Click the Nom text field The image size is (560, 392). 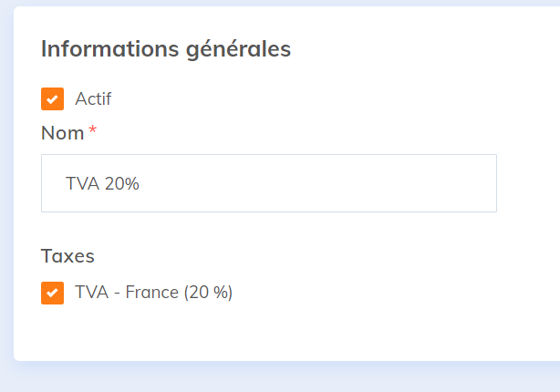coord(268,183)
